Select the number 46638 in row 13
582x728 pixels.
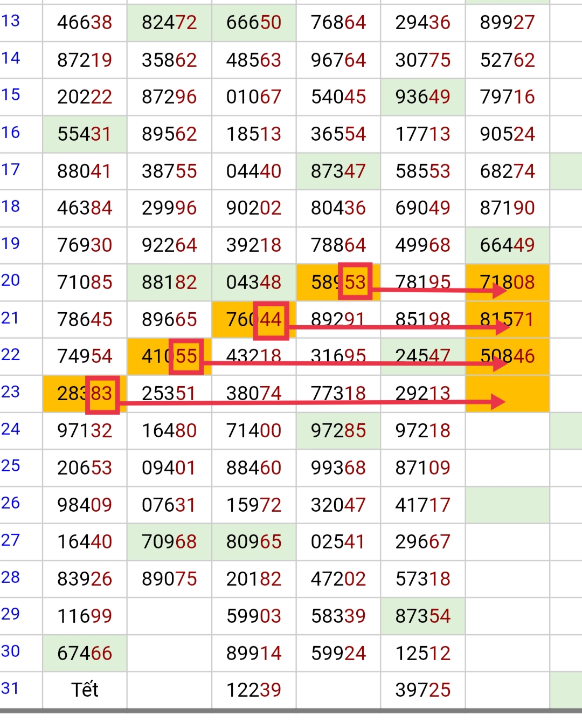pyautogui.click(x=85, y=23)
